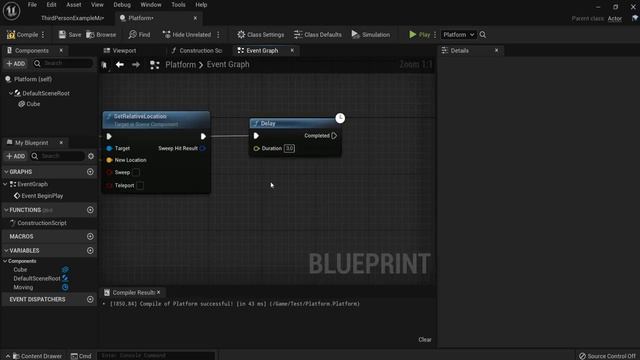Click the My Blueprint search field
The image size is (640, 360).
coord(57,156)
